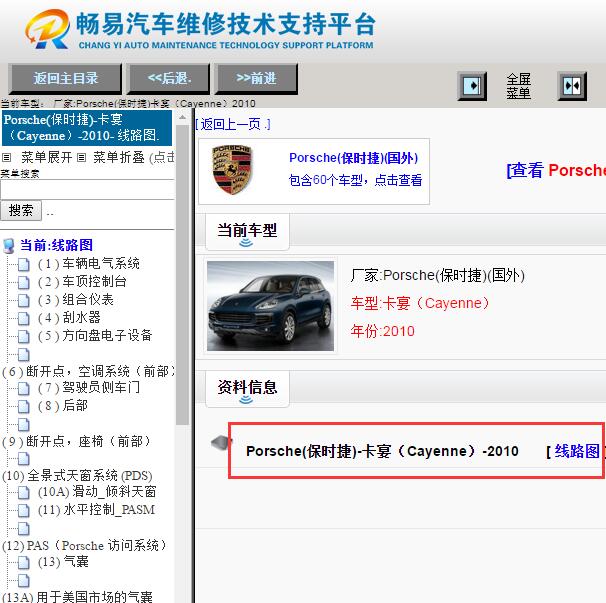Select (2) 车顶控制台 tree item
This screenshot has height=603, width=606.
[x=82, y=282]
